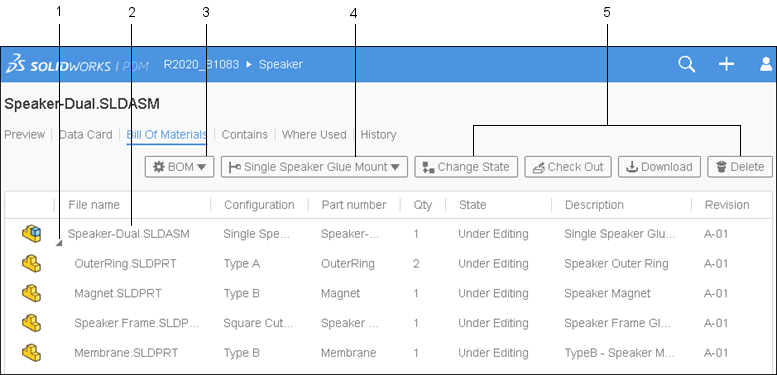Screen dimensions: 777x375
Task: Click the Membrane part icon
Action: pyautogui.click(x=31, y=353)
